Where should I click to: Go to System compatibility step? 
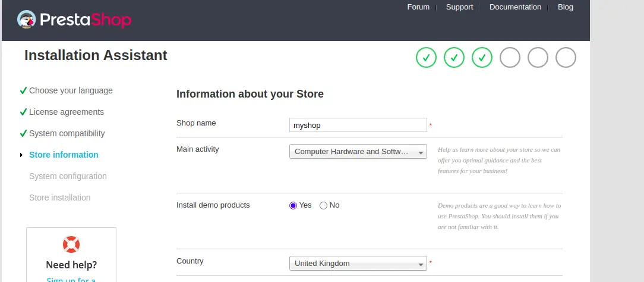point(67,133)
